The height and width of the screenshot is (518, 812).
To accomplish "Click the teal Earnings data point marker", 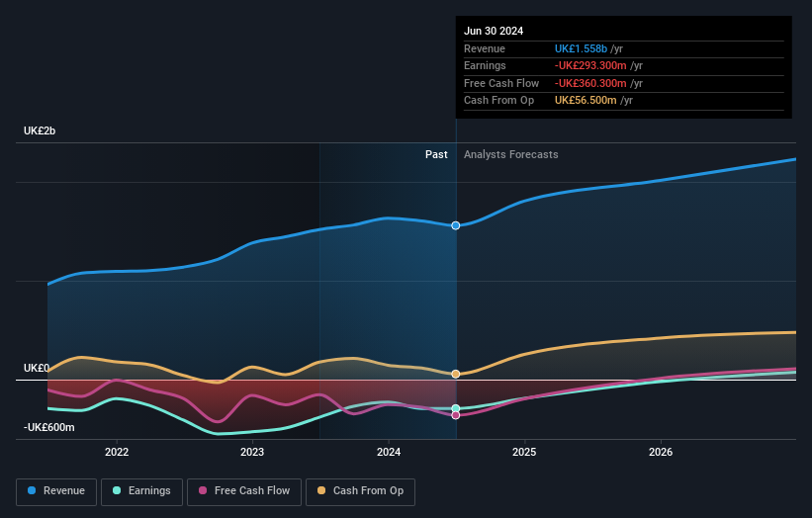I will tap(456, 409).
